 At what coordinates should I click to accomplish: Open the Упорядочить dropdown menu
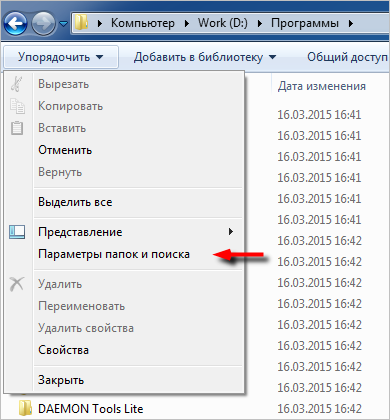point(61,57)
